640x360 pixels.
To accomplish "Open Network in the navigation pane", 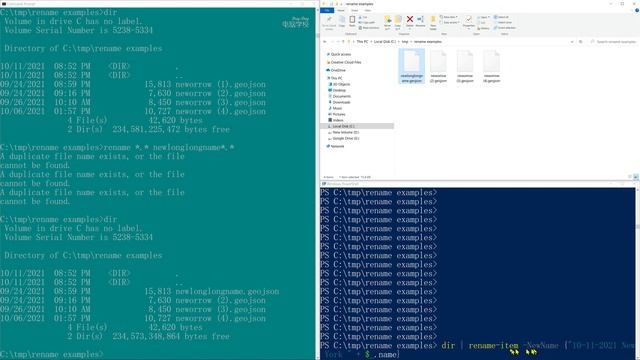I will click(337, 146).
